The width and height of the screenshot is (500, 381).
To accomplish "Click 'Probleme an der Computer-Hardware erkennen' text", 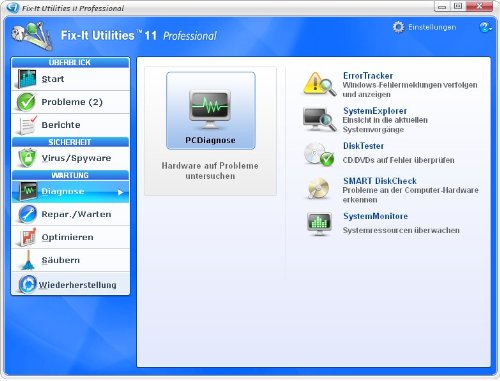I will click(x=411, y=195).
